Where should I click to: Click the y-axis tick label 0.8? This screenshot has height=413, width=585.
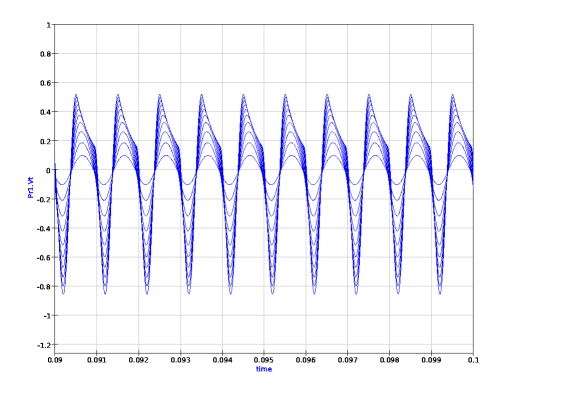tap(45, 54)
